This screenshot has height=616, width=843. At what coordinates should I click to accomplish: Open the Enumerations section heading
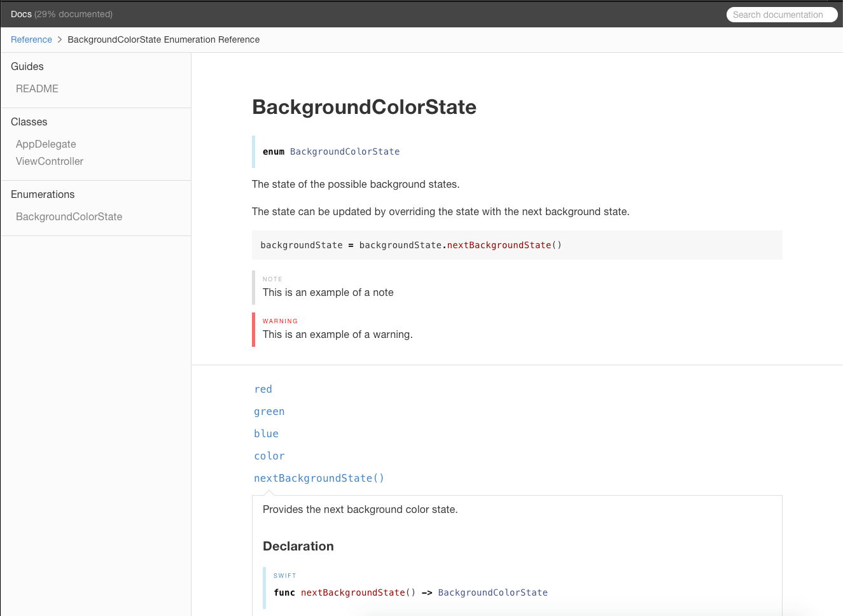click(x=43, y=194)
